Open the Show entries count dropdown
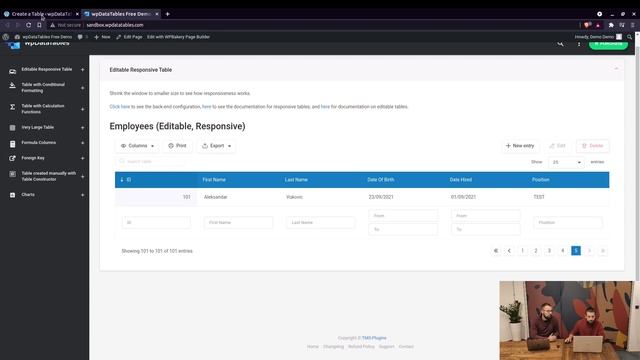The height and width of the screenshot is (360, 640). click(x=567, y=162)
